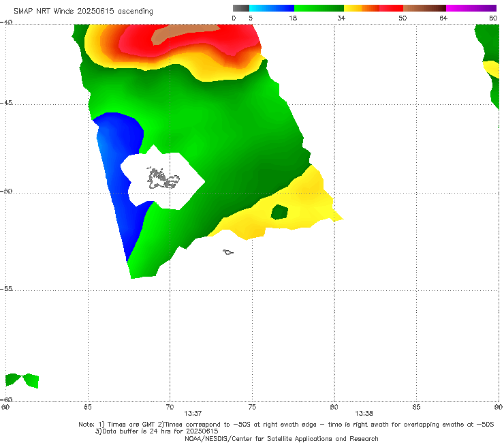Image resolution: width=504 pixels, height=443 pixels.
Task: Click the small dark green patch inside the yellow area
Action: [279, 212]
